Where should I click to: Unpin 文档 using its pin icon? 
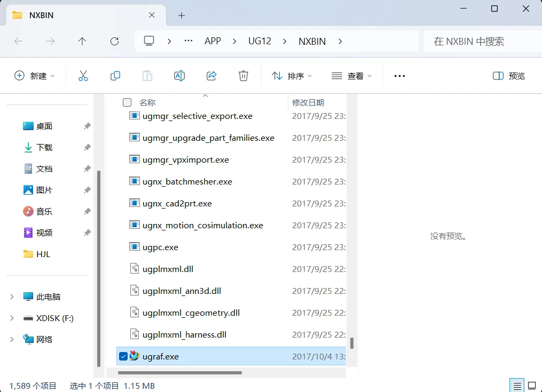[x=87, y=169]
